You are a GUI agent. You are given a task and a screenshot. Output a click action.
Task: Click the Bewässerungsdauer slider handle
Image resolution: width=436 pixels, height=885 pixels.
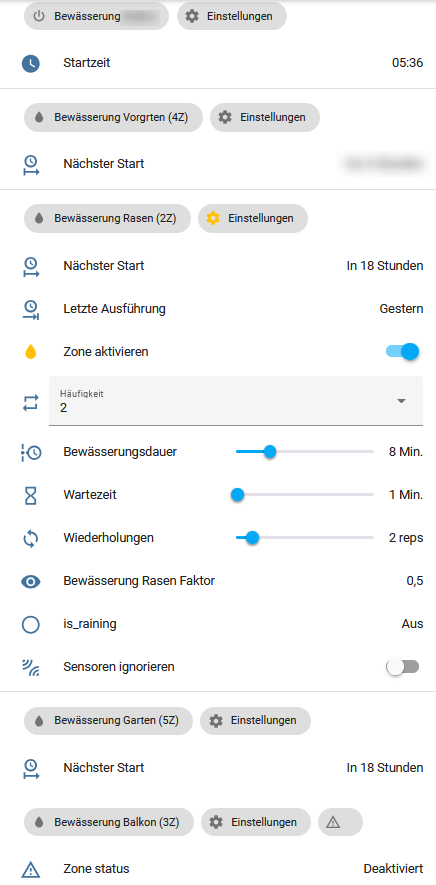coord(270,452)
